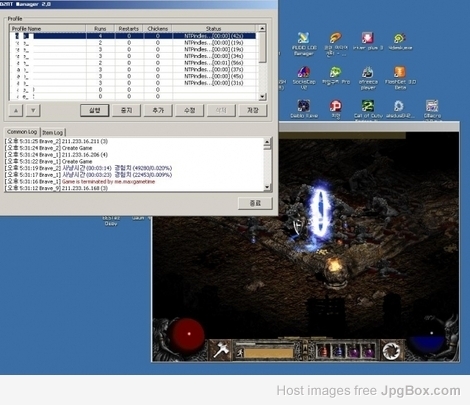
Task: Open the right aura skill in Diablo
Action: 390,351
